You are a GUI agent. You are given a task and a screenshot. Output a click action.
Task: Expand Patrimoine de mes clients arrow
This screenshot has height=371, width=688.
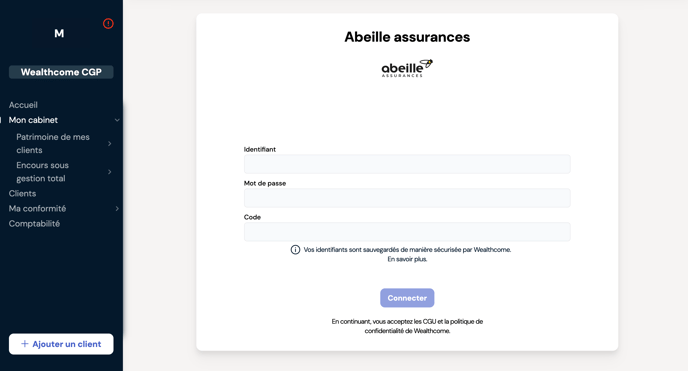coord(110,143)
